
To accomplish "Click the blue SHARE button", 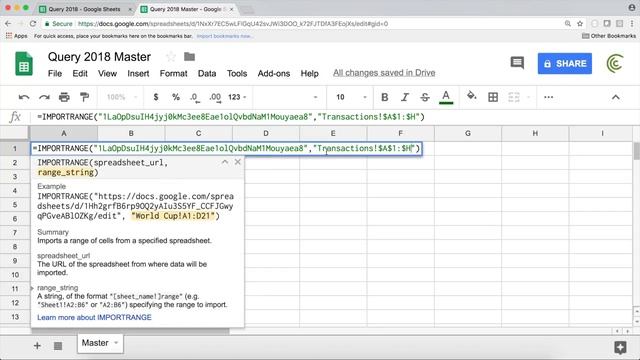I will [564, 64].
